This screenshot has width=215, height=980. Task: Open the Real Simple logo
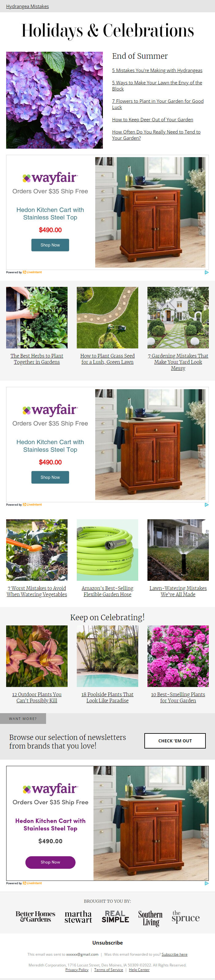(x=115, y=917)
